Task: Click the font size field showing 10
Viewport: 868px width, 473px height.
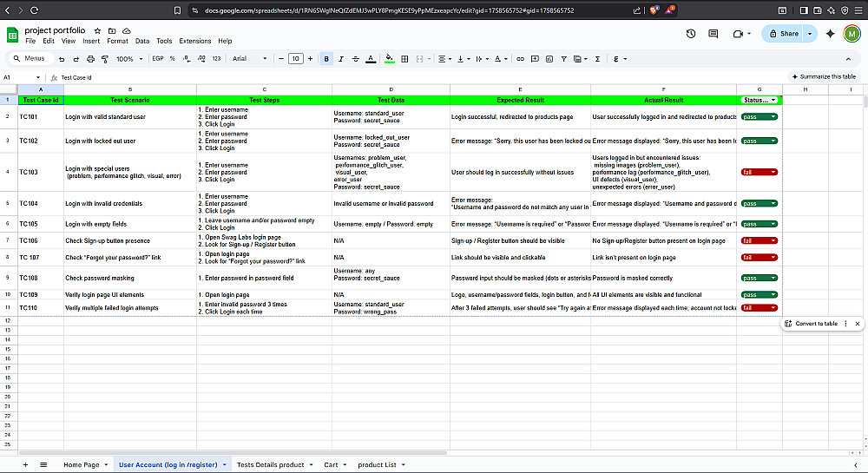Action: pos(296,59)
